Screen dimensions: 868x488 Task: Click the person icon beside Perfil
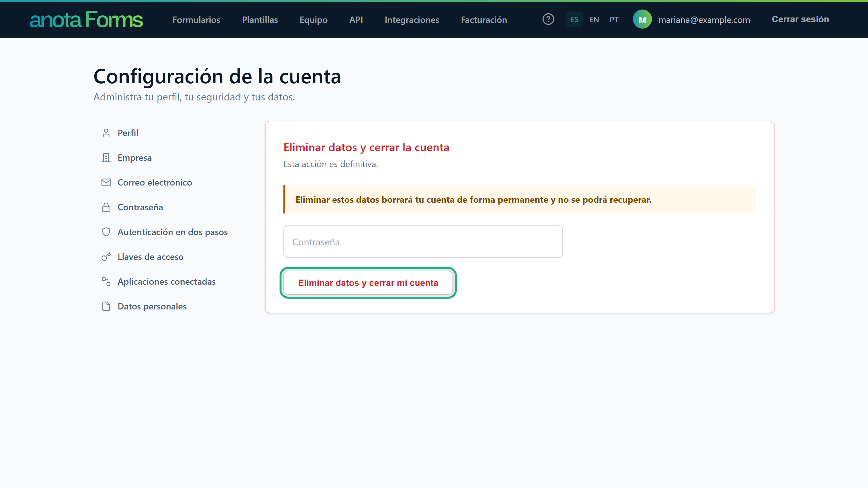(106, 133)
